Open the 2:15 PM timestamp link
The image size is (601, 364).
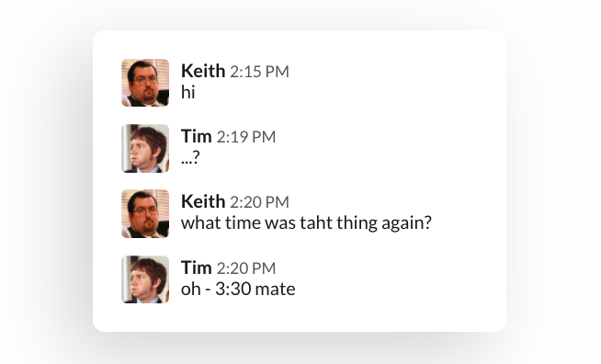click(x=259, y=72)
